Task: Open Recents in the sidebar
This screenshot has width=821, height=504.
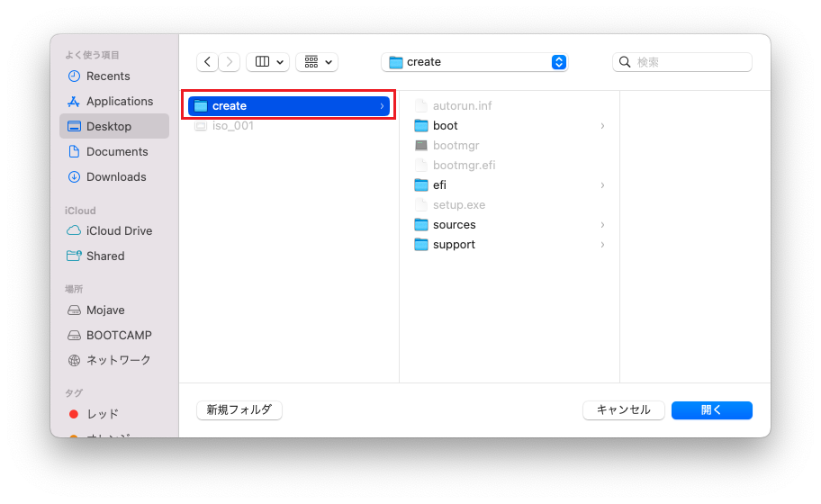Action: tap(114, 76)
